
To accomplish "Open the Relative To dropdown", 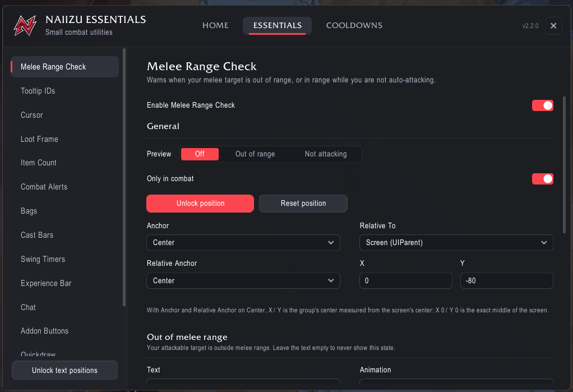I will [x=456, y=242].
